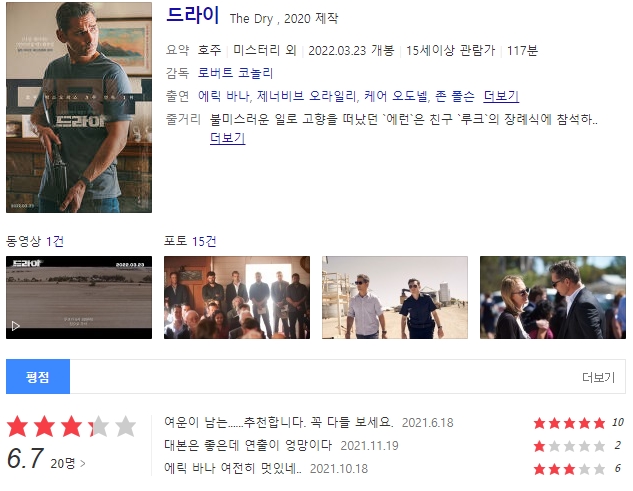Open director 로버트 코놀리 link
Image resolution: width=633 pixels, height=491 pixels.
click(235, 73)
